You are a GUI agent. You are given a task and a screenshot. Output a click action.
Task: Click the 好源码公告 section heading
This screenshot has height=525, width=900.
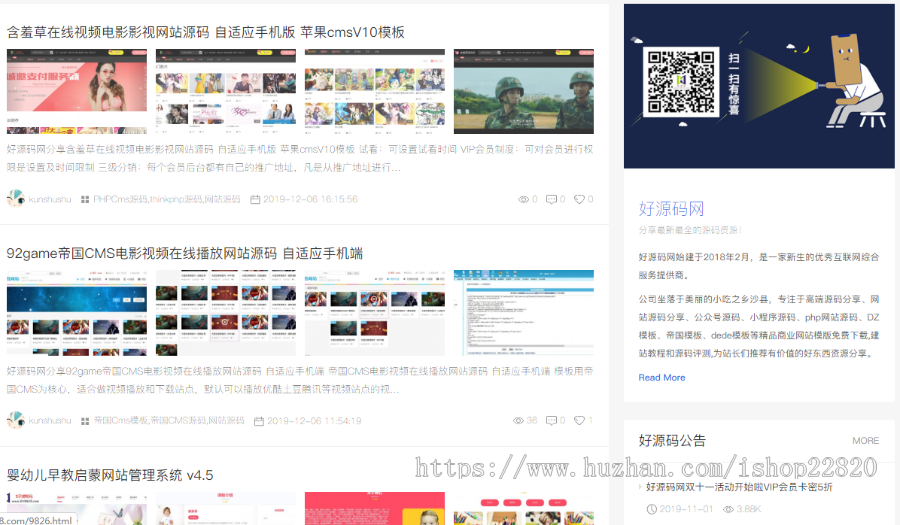click(x=672, y=441)
